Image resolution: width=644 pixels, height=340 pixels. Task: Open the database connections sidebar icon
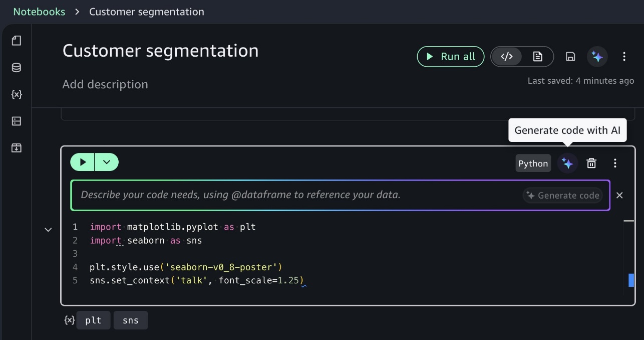pos(17,68)
